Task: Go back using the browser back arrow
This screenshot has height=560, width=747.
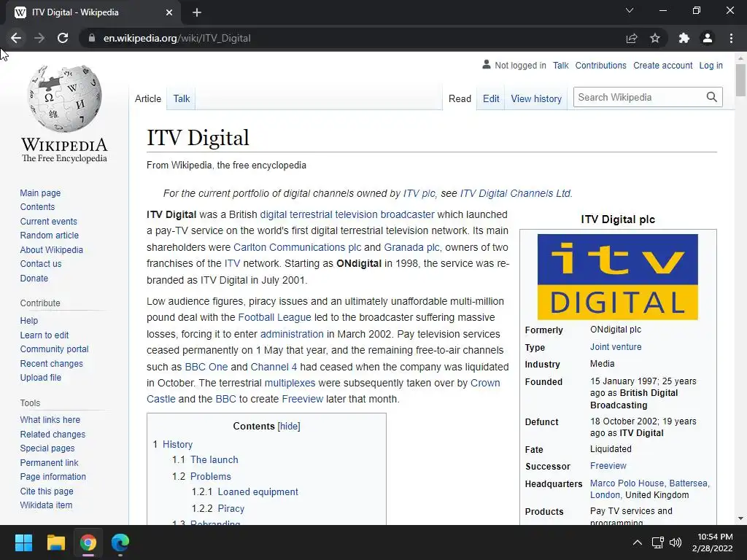Action: coord(16,38)
